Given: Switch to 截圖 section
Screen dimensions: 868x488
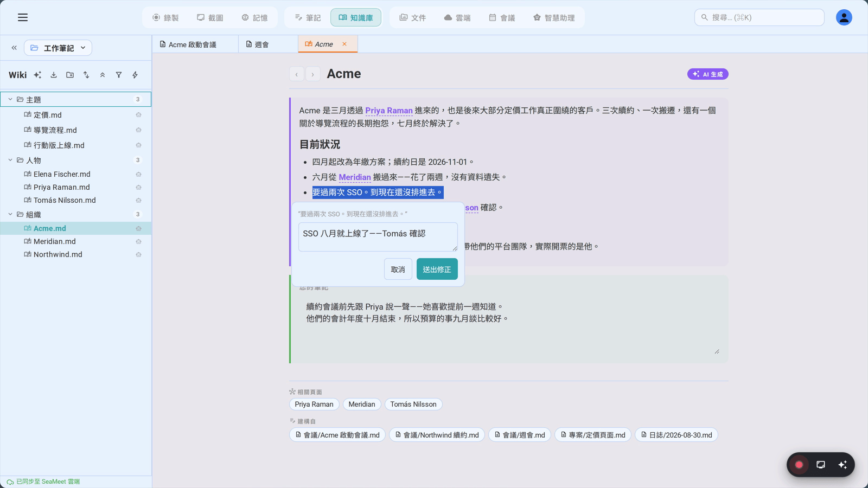Looking at the screenshot, I should [x=210, y=17].
